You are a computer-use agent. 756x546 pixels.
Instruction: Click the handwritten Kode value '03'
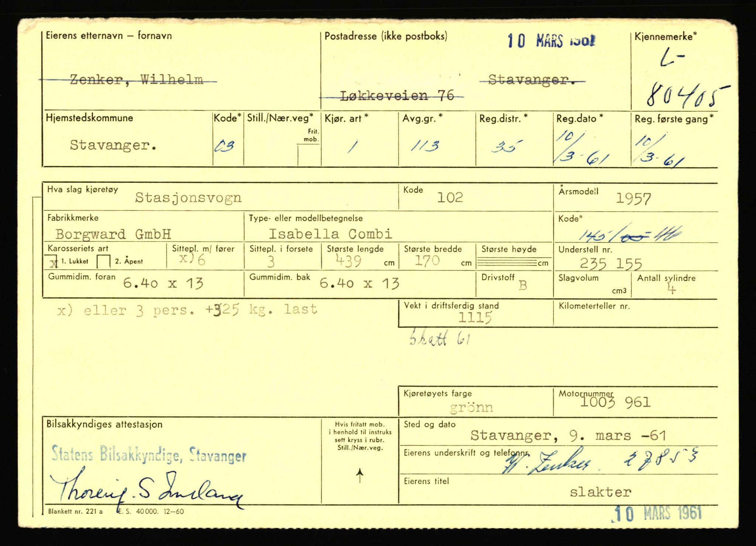tap(224, 146)
